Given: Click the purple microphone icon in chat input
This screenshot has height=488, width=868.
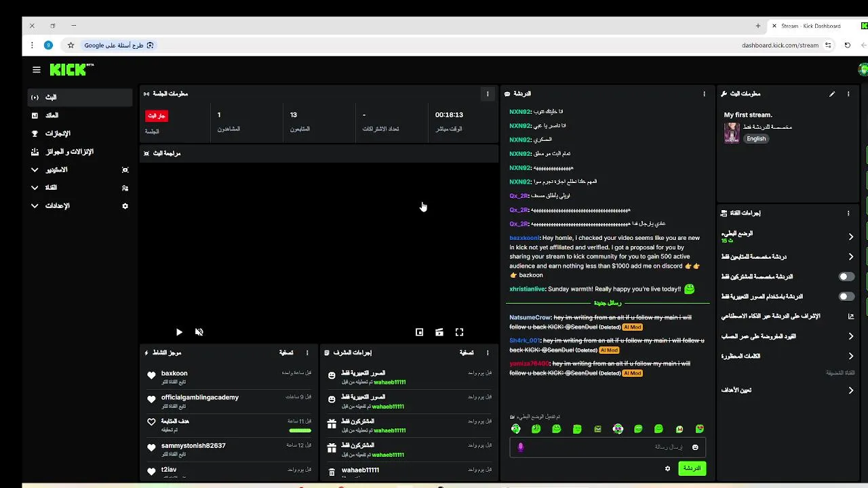Looking at the screenshot, I should [521, 447].
